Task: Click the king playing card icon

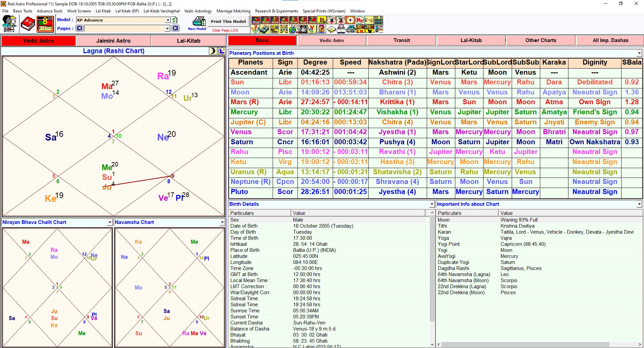Action: coord(303,29)
